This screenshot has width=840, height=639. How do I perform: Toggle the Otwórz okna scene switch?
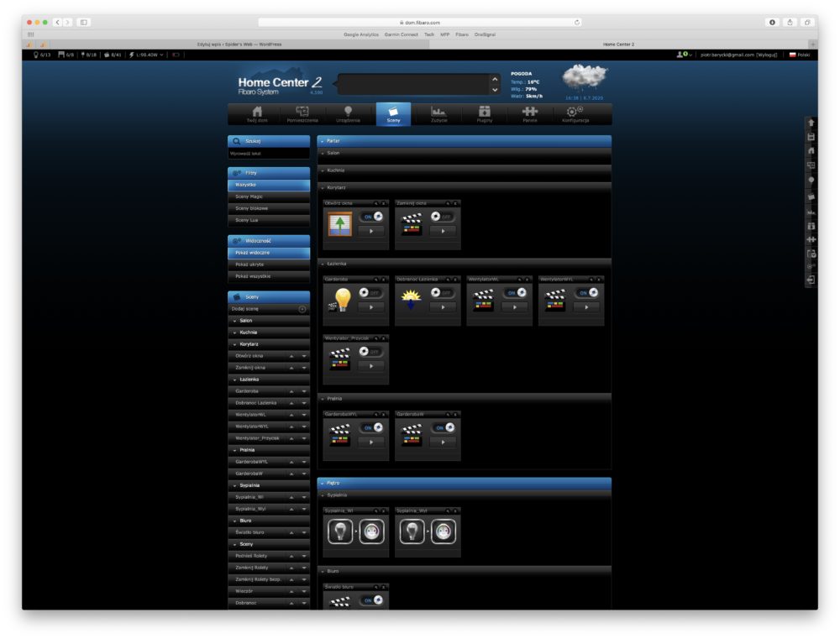(372, 217)
